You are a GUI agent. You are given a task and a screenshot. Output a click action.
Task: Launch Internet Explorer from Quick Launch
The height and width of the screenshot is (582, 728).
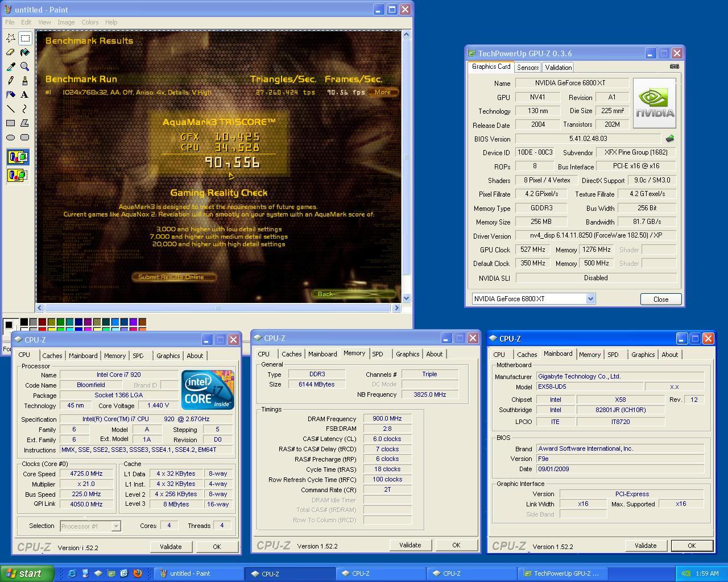coord(72,573)
